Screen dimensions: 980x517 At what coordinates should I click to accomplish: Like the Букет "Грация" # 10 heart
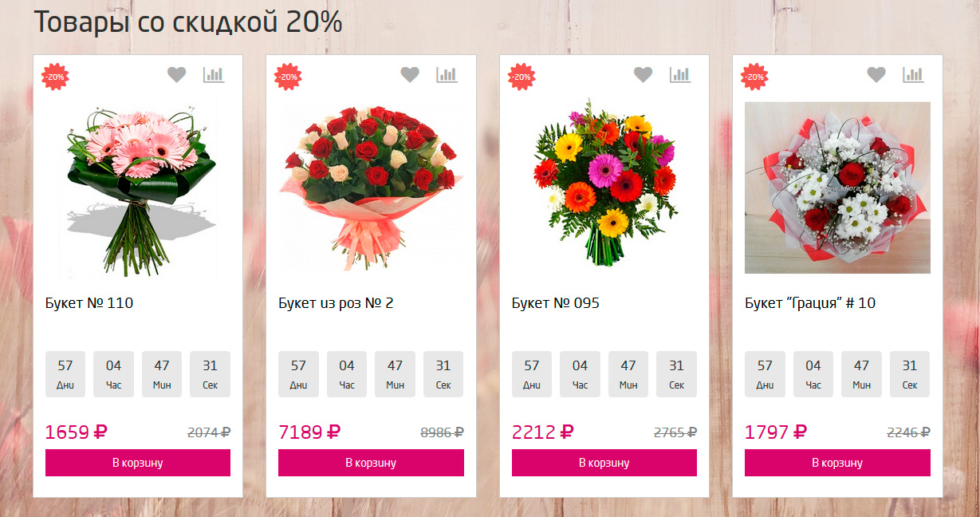point(876,75)
